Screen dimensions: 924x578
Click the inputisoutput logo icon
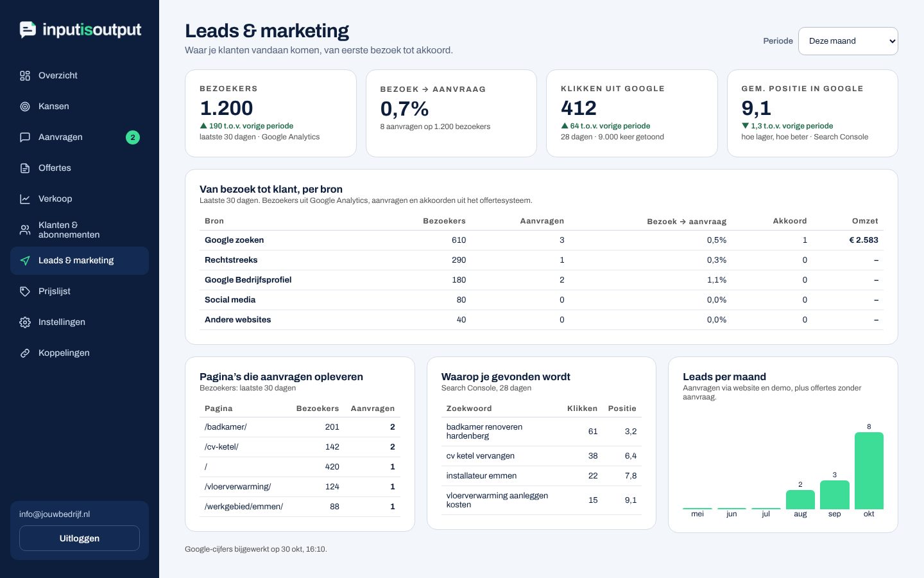(x=28, y=30)
